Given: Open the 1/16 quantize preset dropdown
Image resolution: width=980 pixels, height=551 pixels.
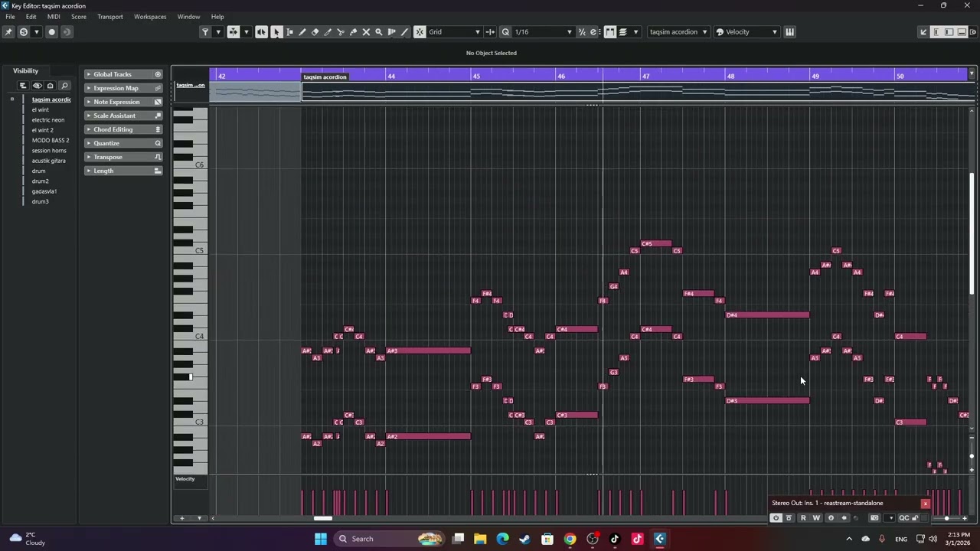Looking at the screenshot, I should [543, 32].
